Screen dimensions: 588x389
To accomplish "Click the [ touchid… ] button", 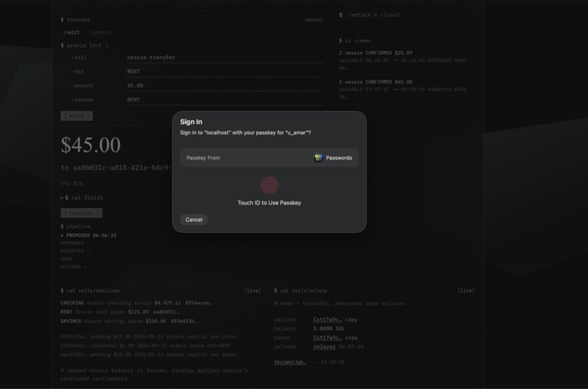I will (82, 213).
